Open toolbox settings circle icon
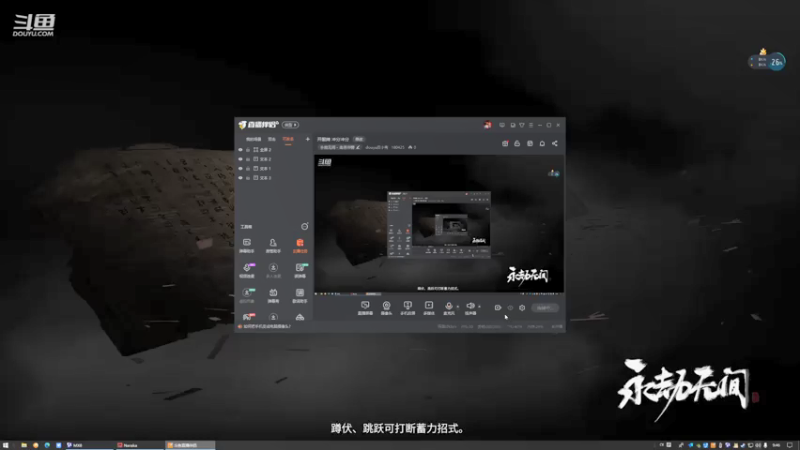 pyautogui.click(x=305, y=227)
